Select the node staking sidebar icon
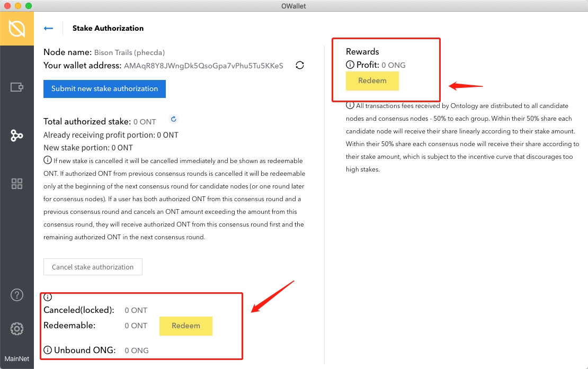 click(x=17, y=136)
